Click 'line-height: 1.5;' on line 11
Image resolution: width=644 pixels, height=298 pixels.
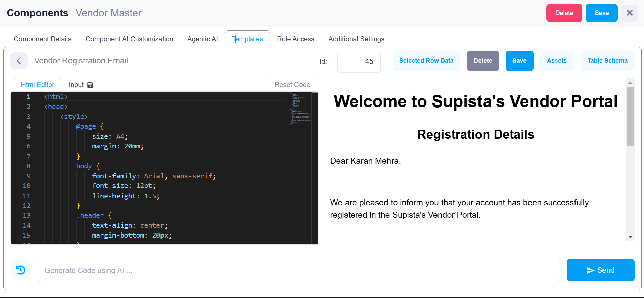(126, 196)
